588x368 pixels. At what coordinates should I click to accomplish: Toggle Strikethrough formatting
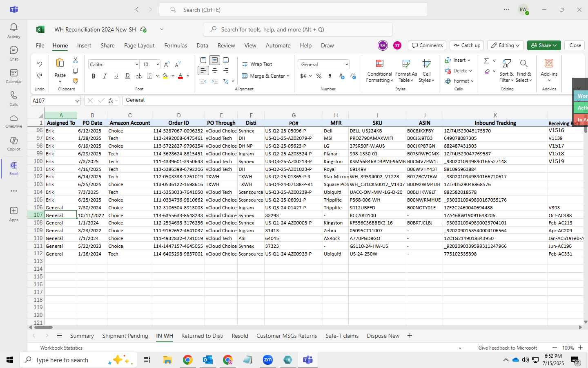[139, 76]
